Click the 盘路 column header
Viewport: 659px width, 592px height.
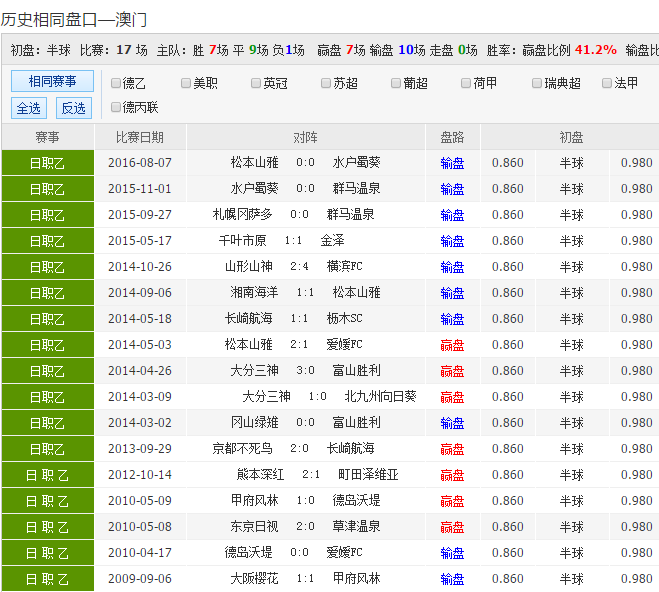(452, 137)
